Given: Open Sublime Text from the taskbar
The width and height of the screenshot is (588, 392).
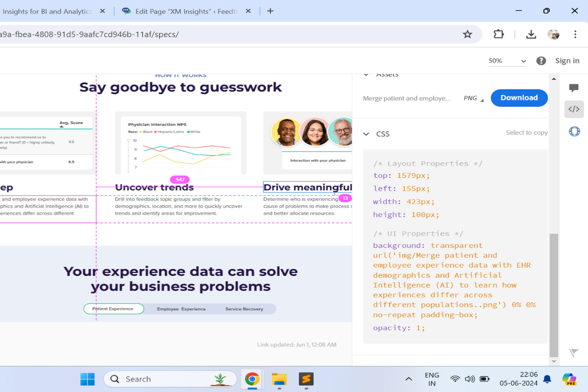Looking at the screenshot, I should [x=306, y=379].
